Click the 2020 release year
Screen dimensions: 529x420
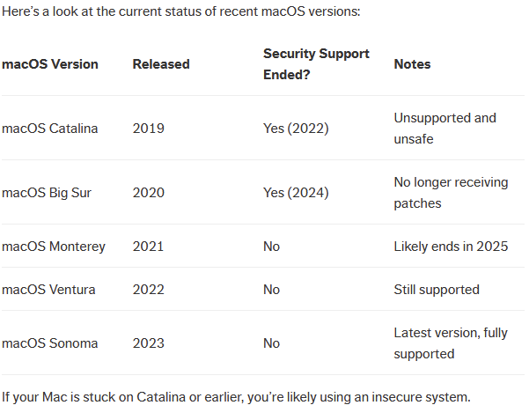point(149,193)
